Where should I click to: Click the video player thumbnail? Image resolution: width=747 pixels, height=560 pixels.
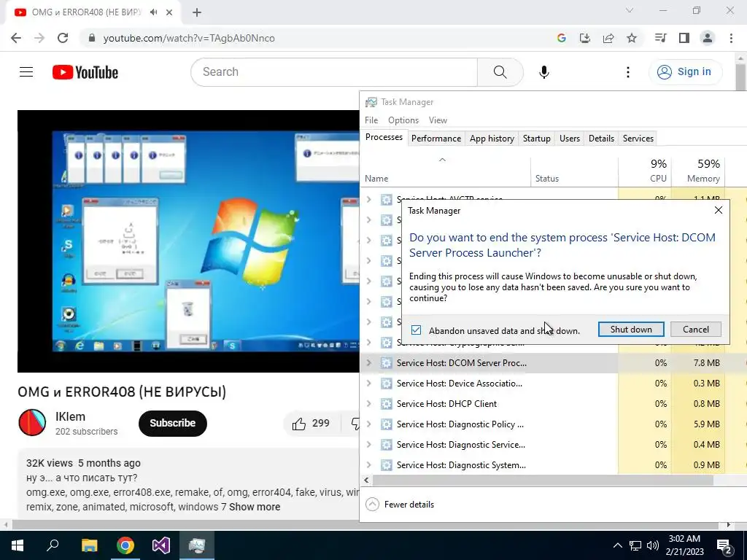(x=189, y=241)
